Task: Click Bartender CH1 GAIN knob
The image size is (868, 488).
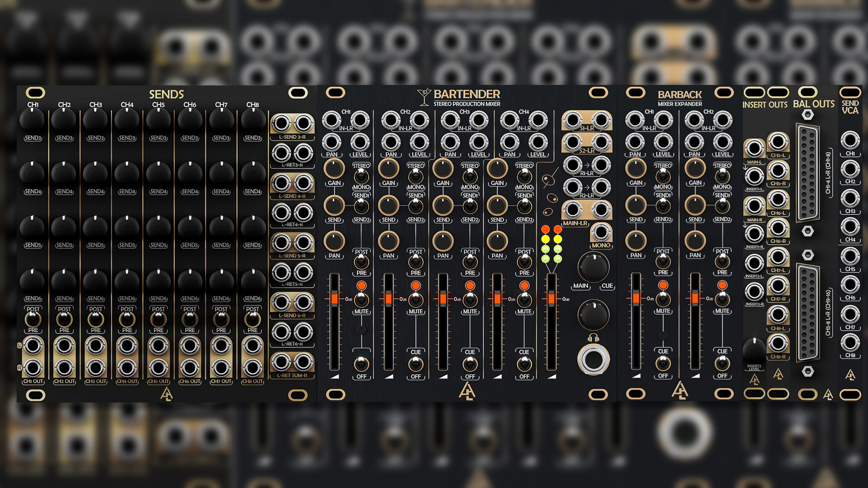Action: pyautogui.click(x=334, y=169)
